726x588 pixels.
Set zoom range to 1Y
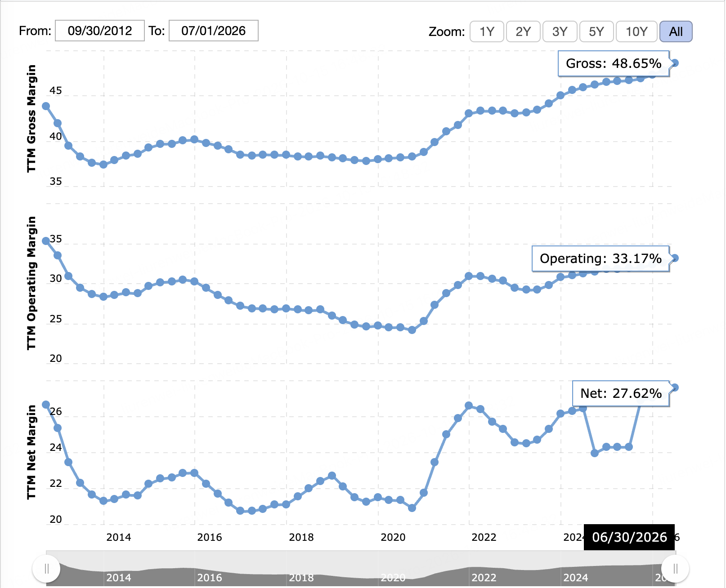coord(487,31)
